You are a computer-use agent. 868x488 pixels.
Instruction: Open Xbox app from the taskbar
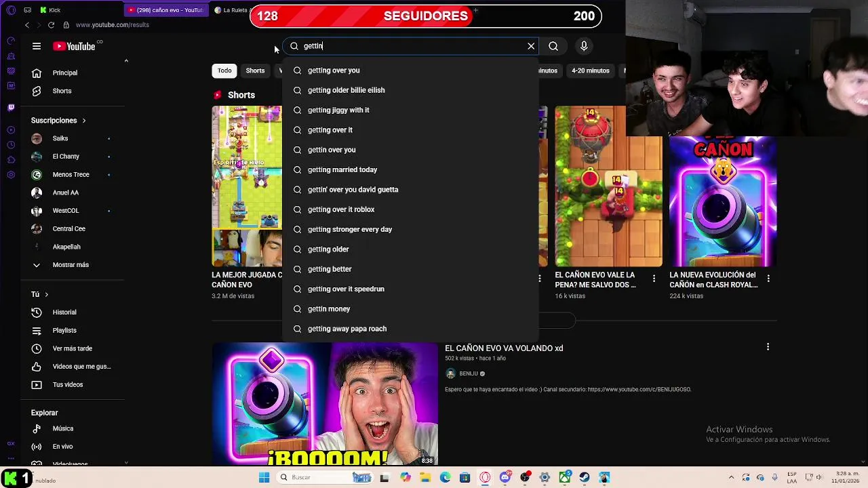coord(564,478)
